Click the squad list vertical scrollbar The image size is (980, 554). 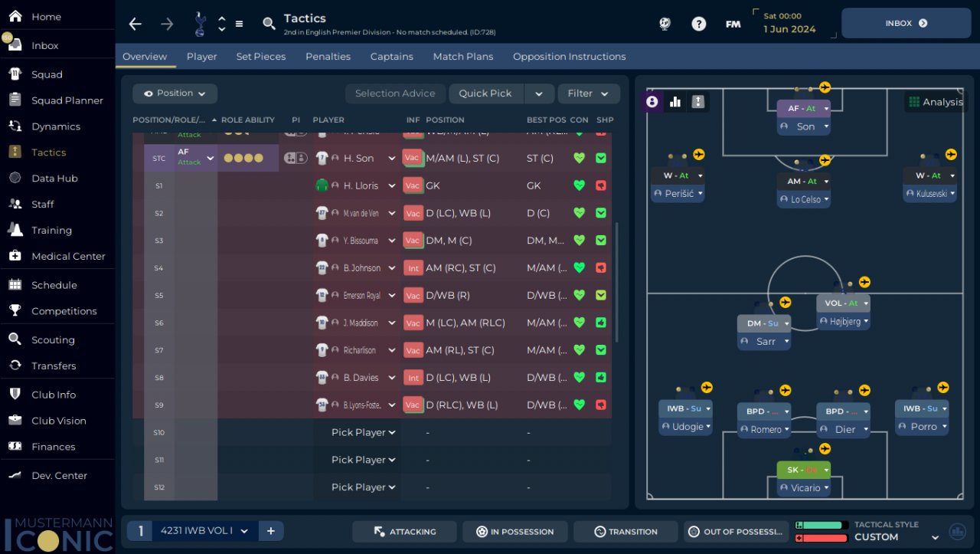pos(617,282)
